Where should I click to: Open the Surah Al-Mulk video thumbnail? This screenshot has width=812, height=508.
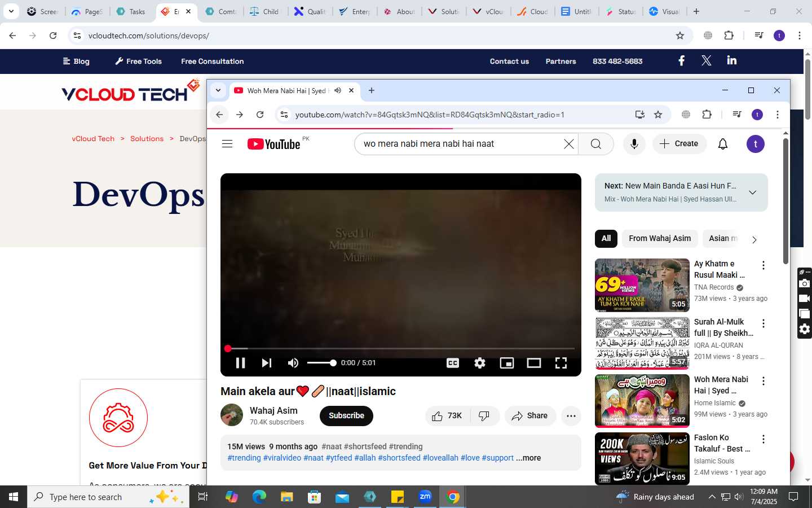tap(642, 343)
